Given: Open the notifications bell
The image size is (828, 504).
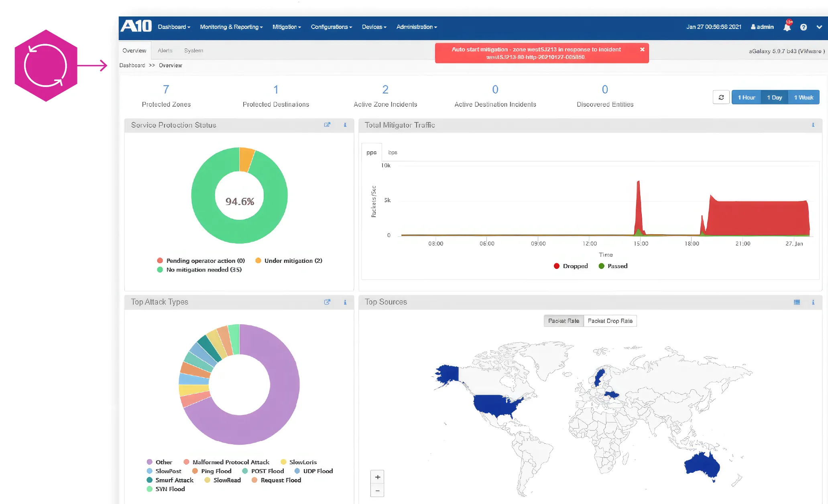Looking at the screenshot, I should pyautogui.click(x=787, y=26).
